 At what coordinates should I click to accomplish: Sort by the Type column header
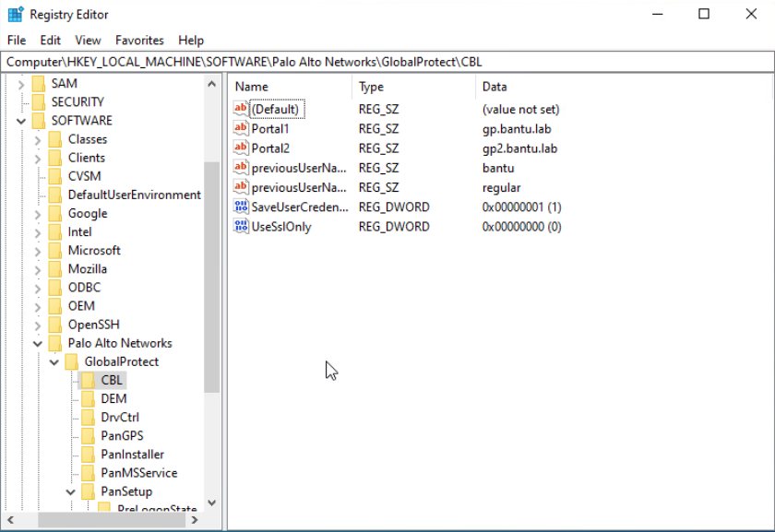point(414,87)
